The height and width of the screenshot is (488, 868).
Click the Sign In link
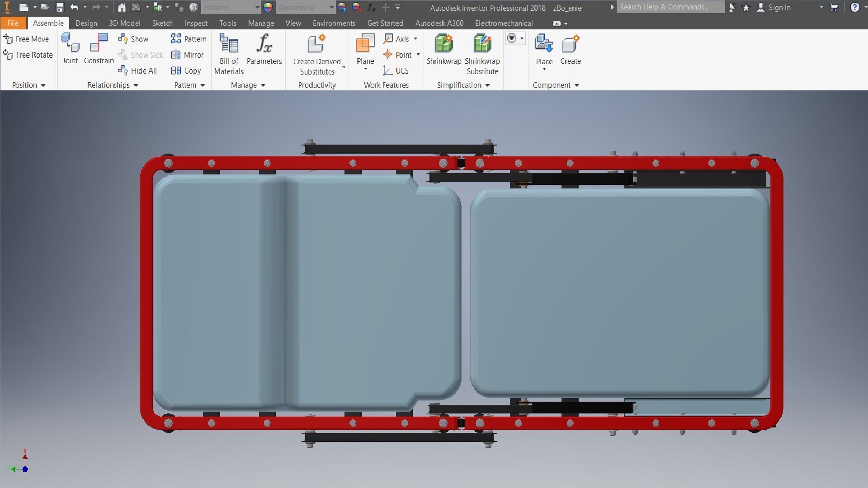(x=779, y=7)
